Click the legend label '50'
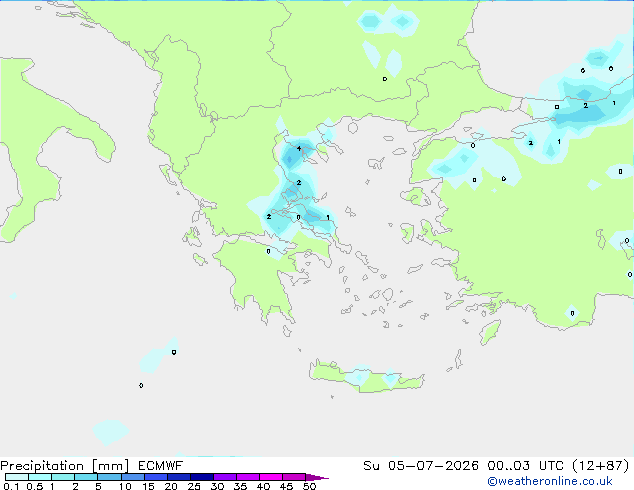The height and width of the screenshot is (490, 634). pos(309,486)
